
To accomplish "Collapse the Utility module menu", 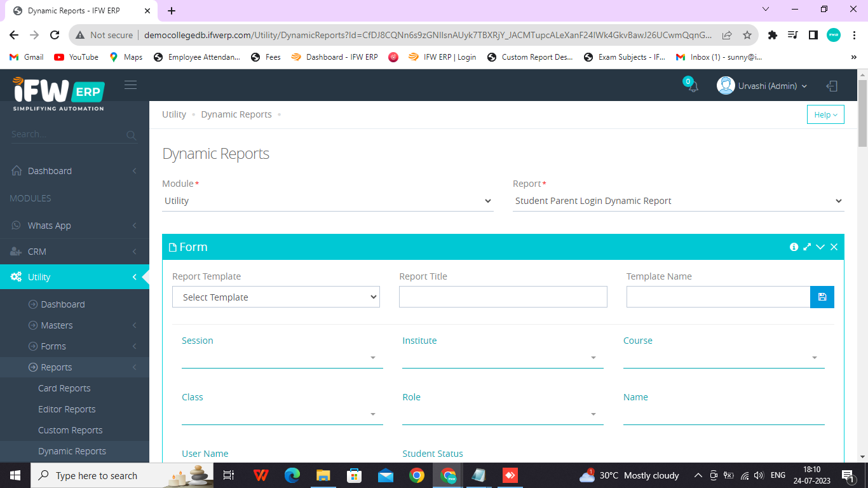I will tap(74, 277).
